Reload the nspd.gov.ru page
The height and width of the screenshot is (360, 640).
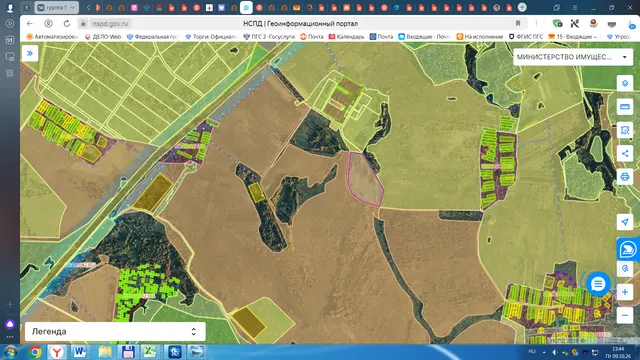(67, 24)
